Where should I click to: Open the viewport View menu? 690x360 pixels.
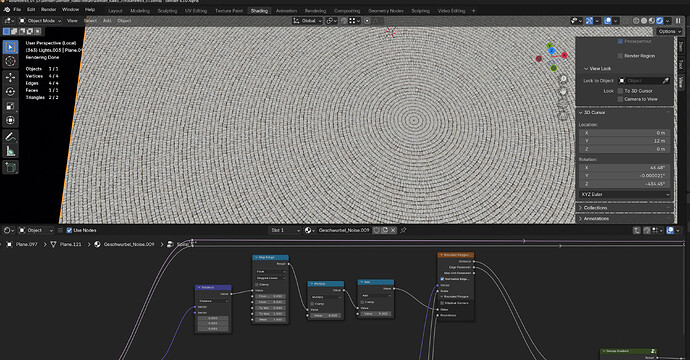click(x=72, y=21)
